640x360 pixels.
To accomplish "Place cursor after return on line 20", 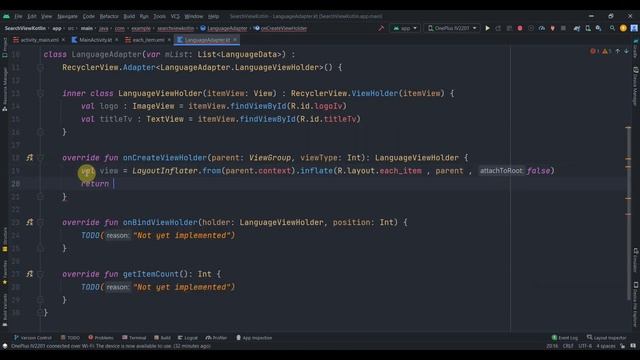I will (x=113, y=184).
